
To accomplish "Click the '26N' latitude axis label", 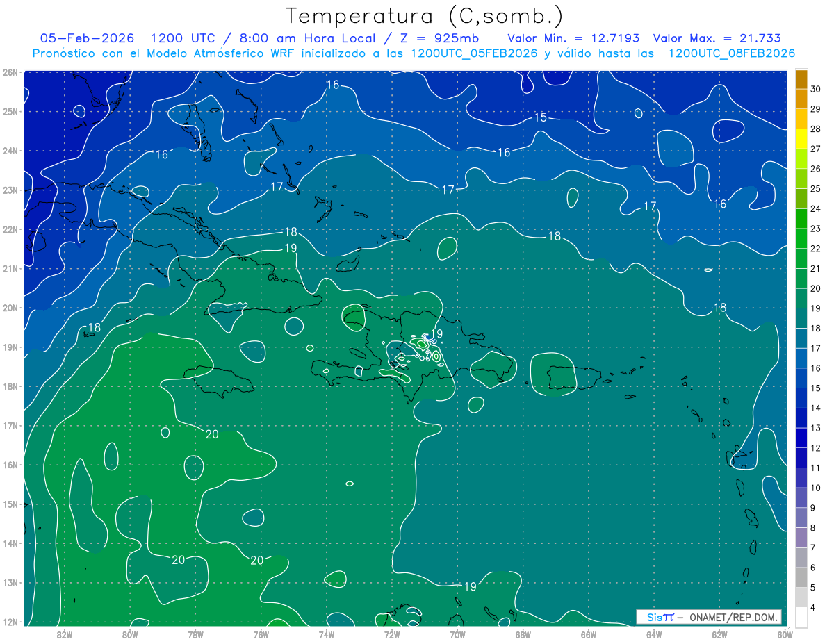I will tap(10, 72).
